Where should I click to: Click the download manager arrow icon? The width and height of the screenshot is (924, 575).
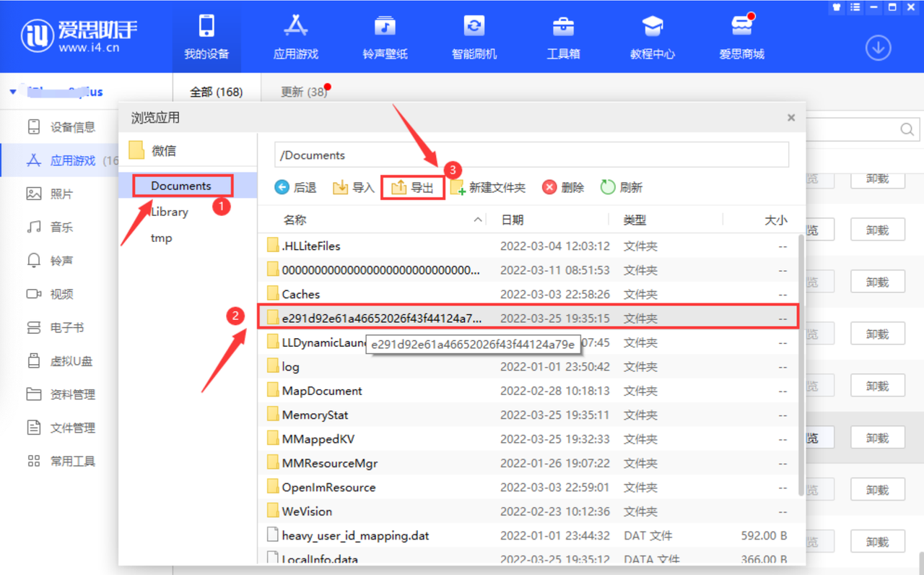tap(878, 48)
